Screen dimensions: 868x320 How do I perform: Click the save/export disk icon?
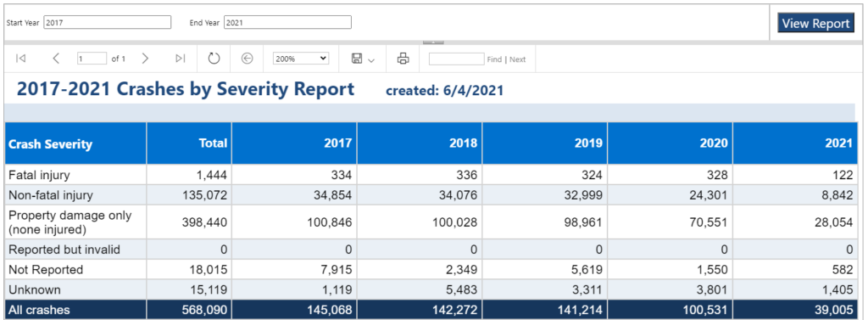[357, 59]
